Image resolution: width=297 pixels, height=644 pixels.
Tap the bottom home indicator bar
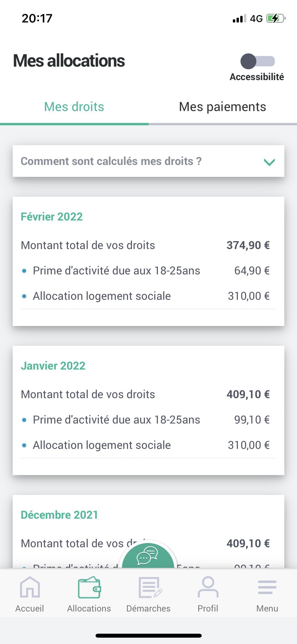point(148,636)
